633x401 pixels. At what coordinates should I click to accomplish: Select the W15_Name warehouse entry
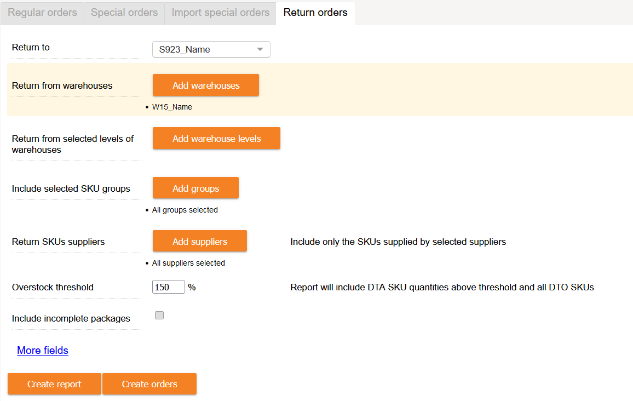pos(172,106)
